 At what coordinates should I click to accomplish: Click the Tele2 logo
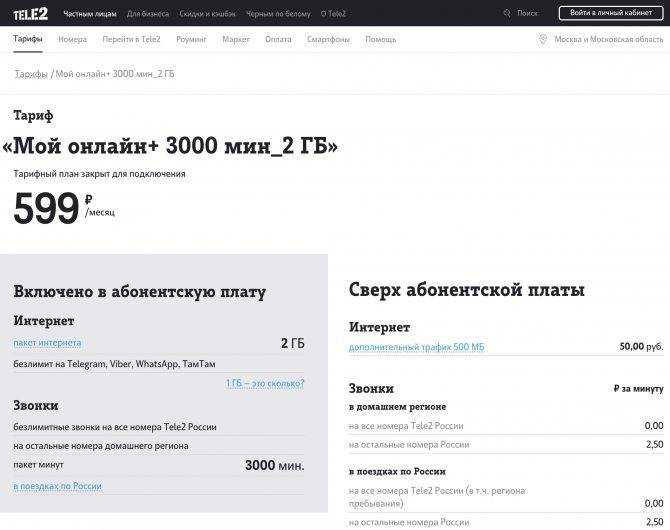(30, 14)
